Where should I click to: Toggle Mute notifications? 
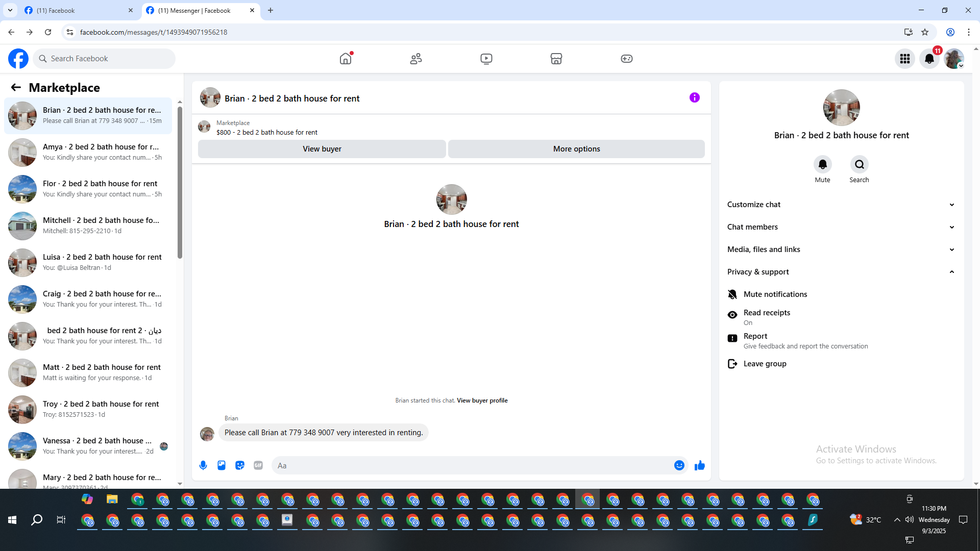[841, 294]
